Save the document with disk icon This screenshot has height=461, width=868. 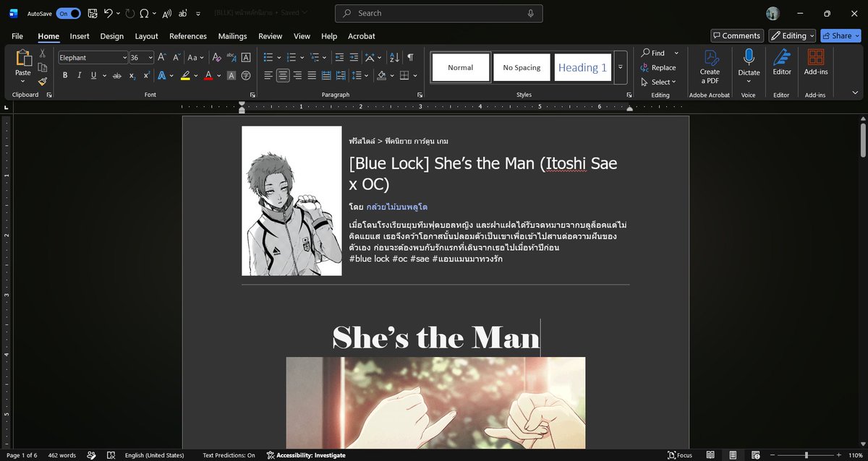click(93, 13)
